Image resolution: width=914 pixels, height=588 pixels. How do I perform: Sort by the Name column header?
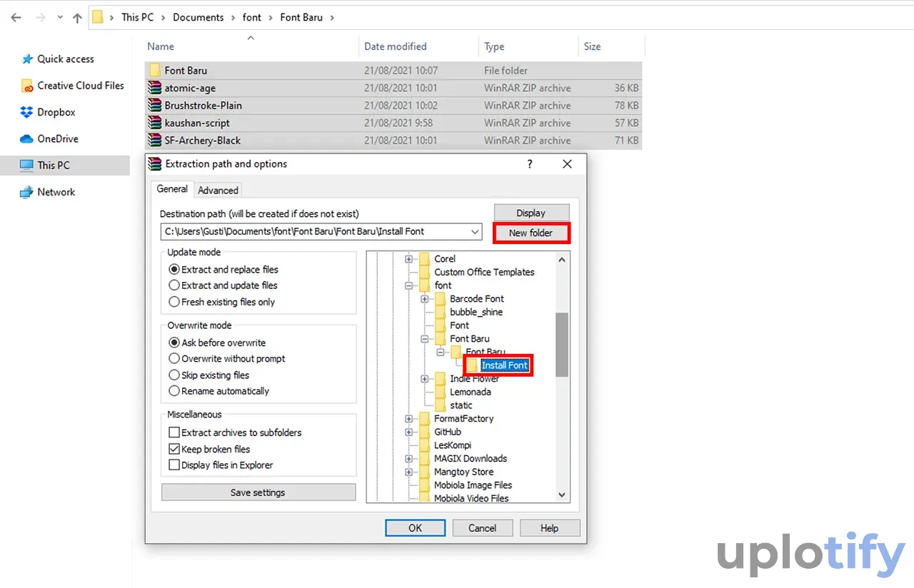pyautogui.click(x=161, y=46)
